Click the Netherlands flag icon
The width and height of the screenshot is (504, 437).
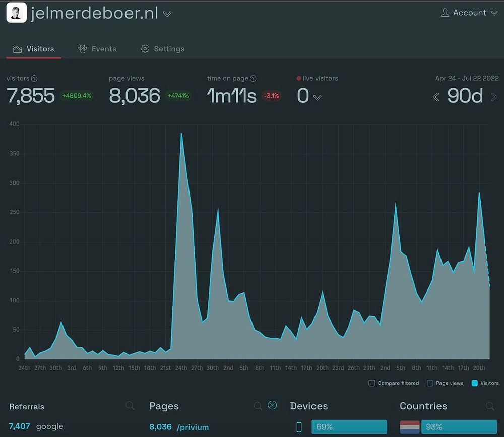(x=409, y=427)
